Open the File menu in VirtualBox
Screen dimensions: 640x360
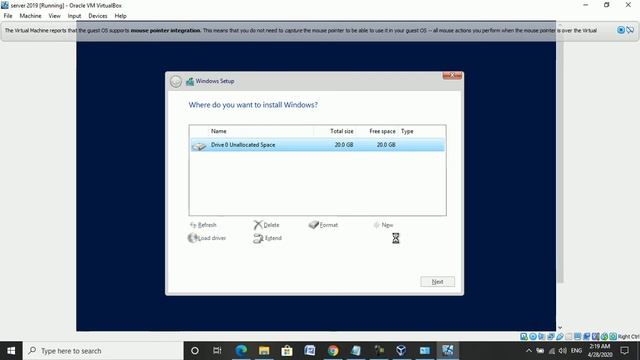[8, 16]
